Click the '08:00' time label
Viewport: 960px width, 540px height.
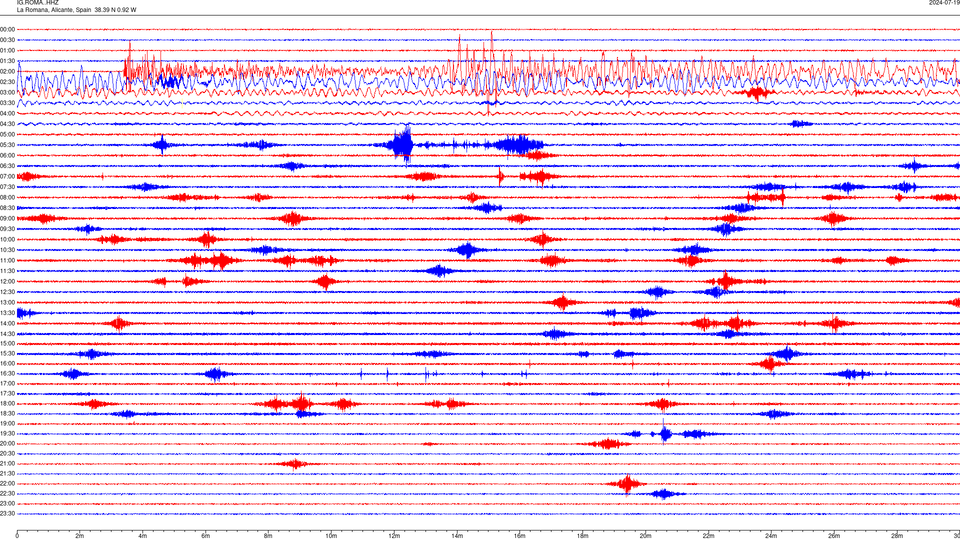click(7, 197)
